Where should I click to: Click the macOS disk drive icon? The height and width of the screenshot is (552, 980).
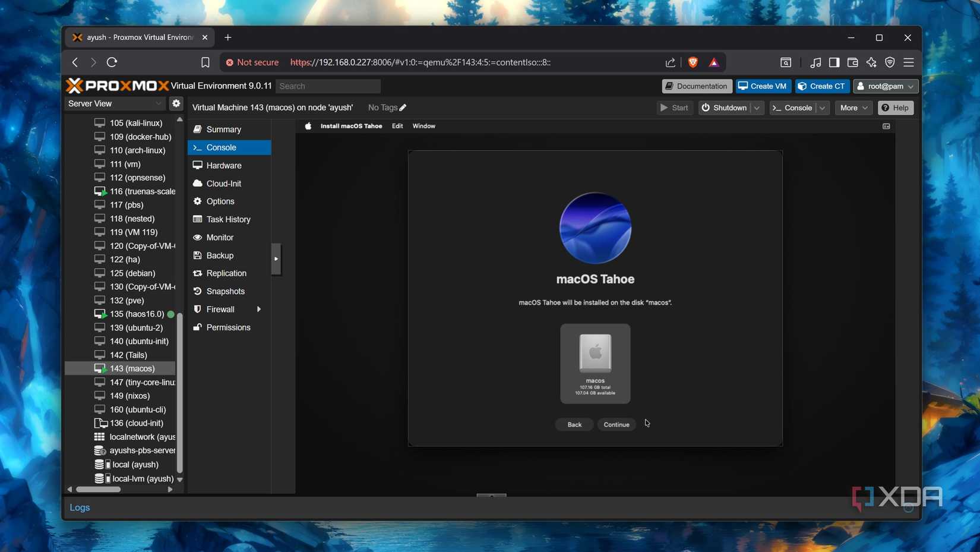click(595, 353)
